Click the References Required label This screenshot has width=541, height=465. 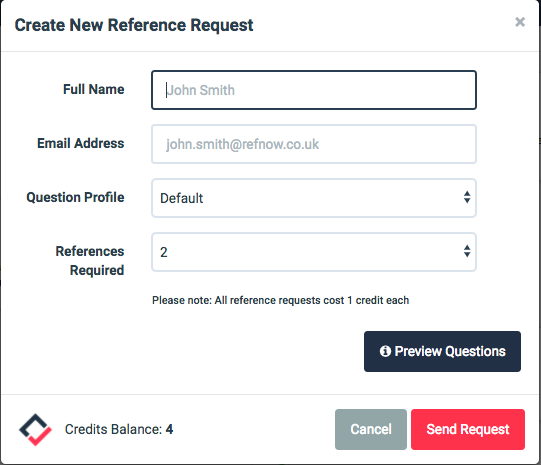pyautogui.click(x=90, y=261)
